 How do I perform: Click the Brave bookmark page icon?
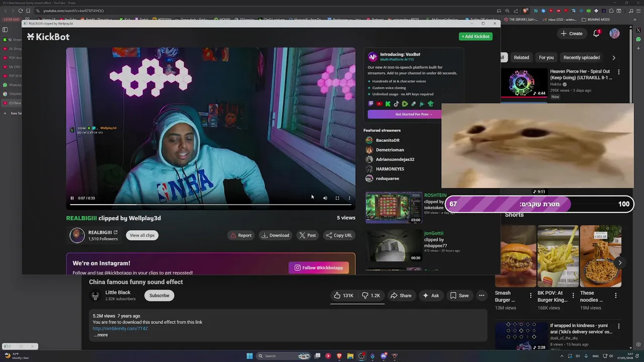click(x=28, y=11)
